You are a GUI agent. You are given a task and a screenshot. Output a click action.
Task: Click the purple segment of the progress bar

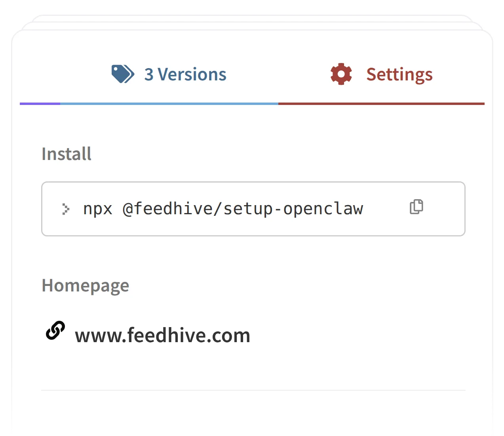pyautogui.click(x=40, y=104)
